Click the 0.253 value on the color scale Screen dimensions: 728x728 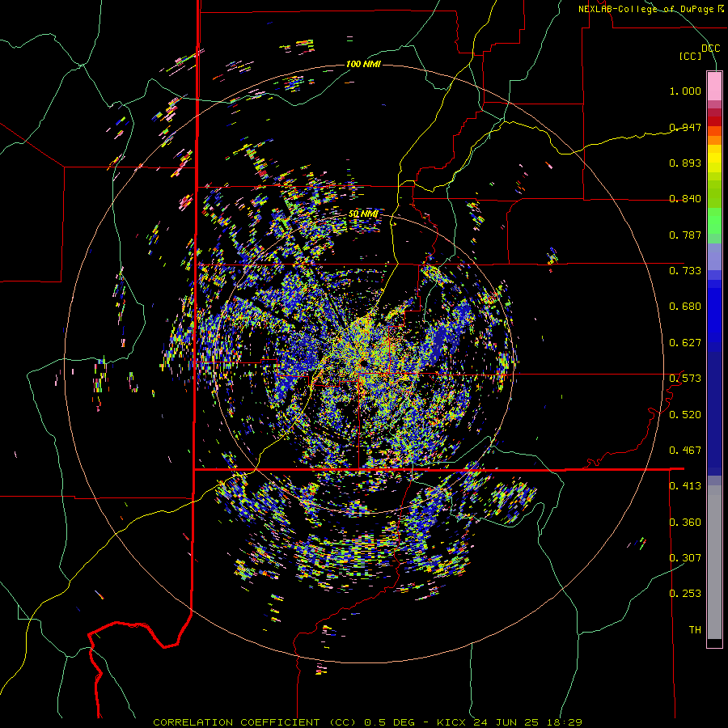(685, 594)
